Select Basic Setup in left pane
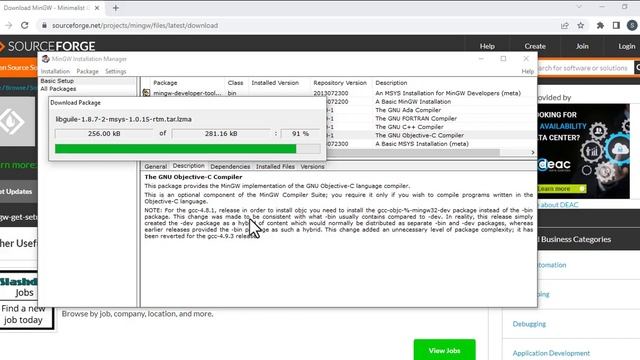Screen dimensions: 640x360 [x=57, y=81]
